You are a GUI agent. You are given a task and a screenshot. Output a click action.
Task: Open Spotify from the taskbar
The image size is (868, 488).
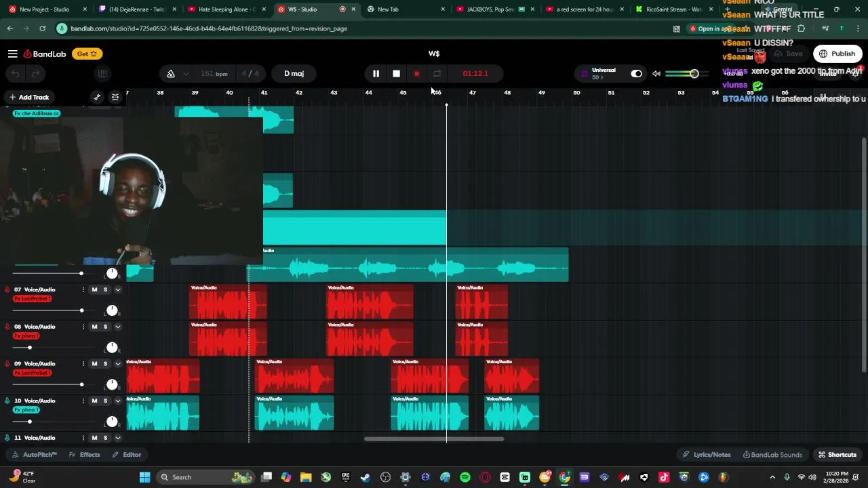(465, 477)
